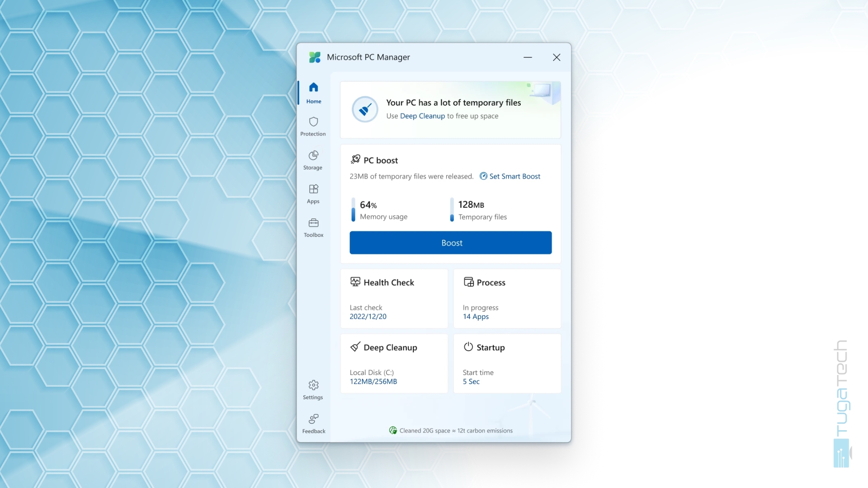Click the PC boost rocket icon
868x488 pixels.
(355, 159)
